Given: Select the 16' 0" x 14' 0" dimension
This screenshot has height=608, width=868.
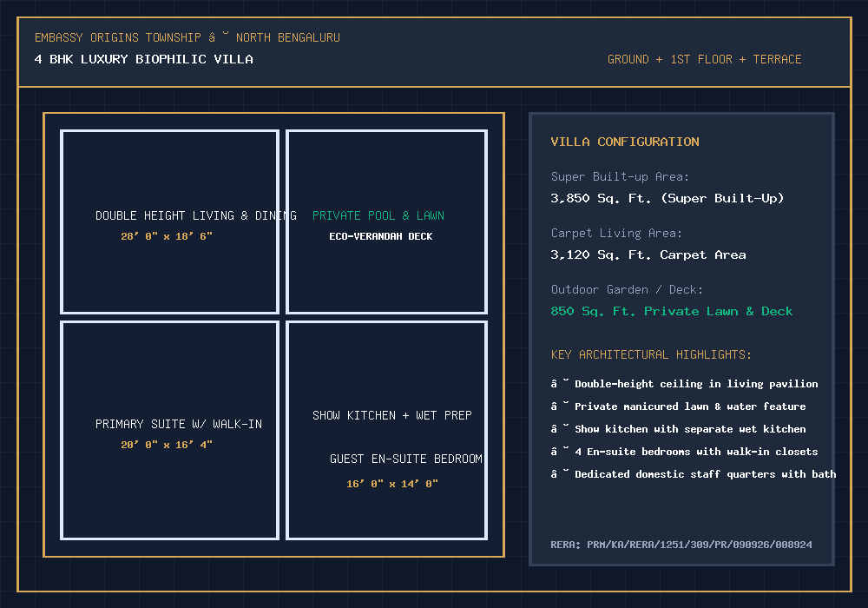Looking at the screenshot, I should [392, 484].
